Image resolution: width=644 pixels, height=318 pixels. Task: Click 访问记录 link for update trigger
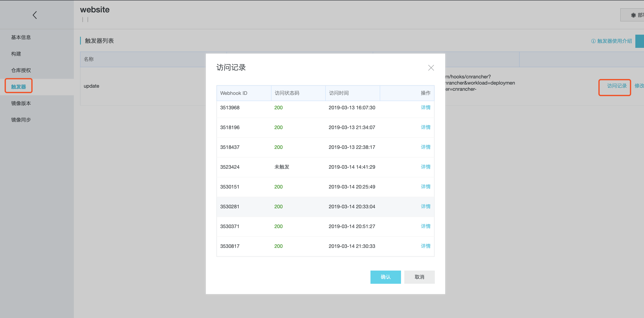click(x=617, y=86)
